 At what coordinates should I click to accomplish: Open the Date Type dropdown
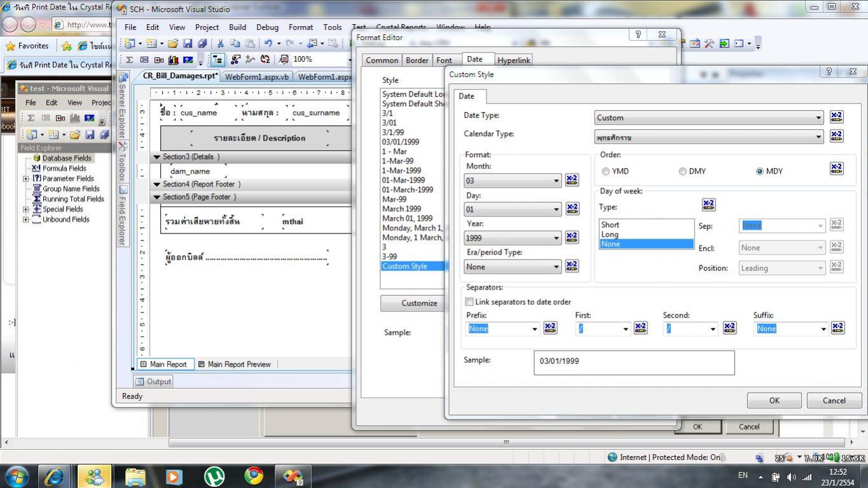click(x=819, y=118)
